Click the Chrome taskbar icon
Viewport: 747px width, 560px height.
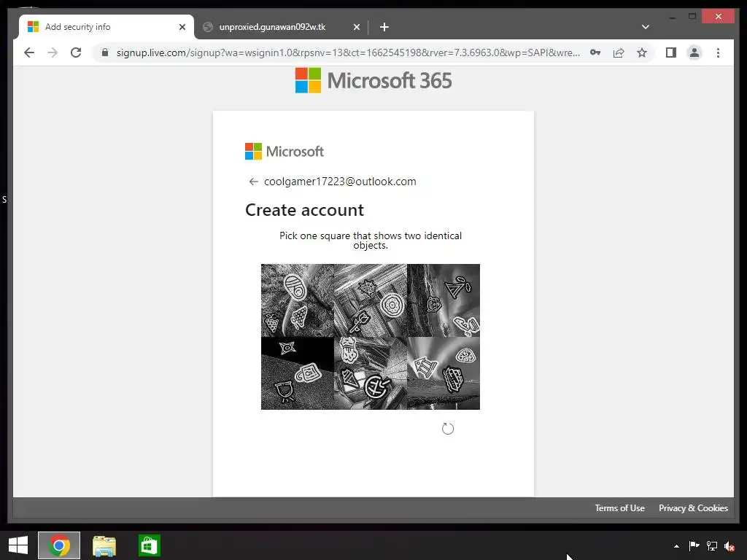[x=59, y=545]
